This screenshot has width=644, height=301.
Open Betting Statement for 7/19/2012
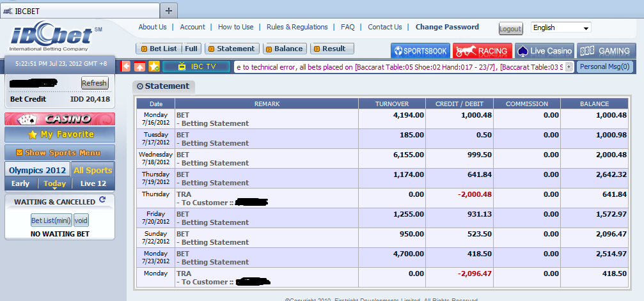[216, 183]
